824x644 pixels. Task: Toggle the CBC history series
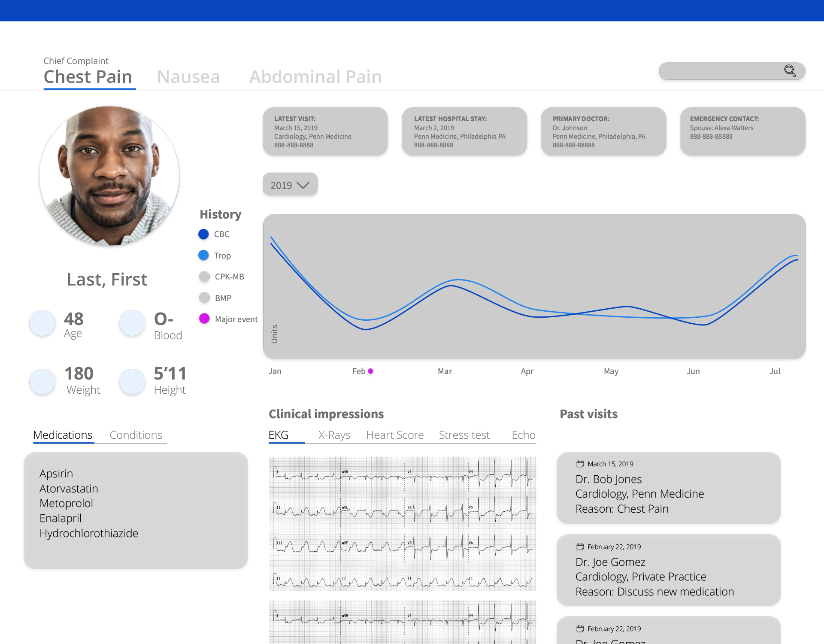203,234
